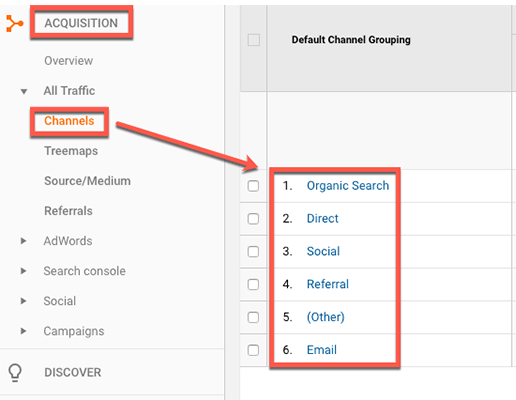Viewport: 516px width, 400px height.
Task: Select Channels in the sidebar
Action: coord(69,121)
